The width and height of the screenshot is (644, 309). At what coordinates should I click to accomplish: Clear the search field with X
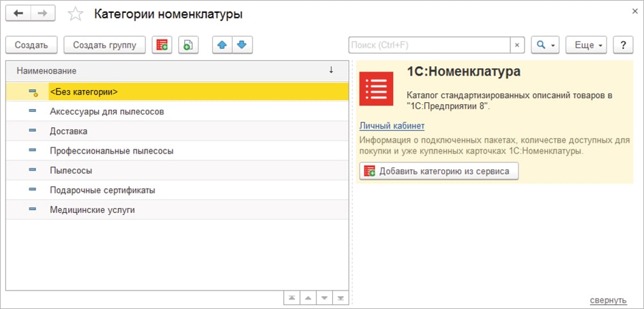pyautogui.click(x=517, y=45)
